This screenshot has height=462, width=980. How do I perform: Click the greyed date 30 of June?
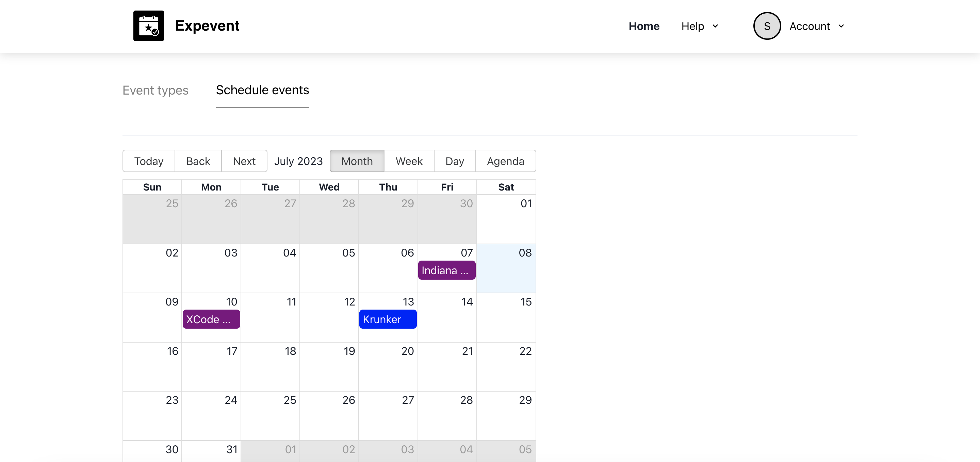[x=467, y=203]
